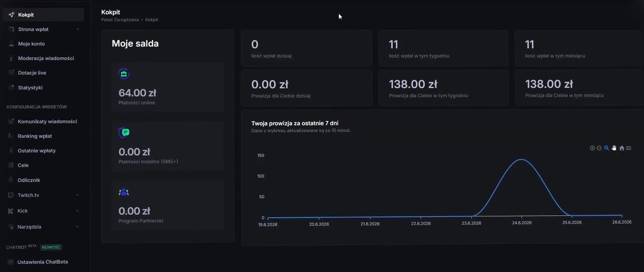644x272 pixels.
Task: Open the chart hamburger menu
Action: point(628,148)
